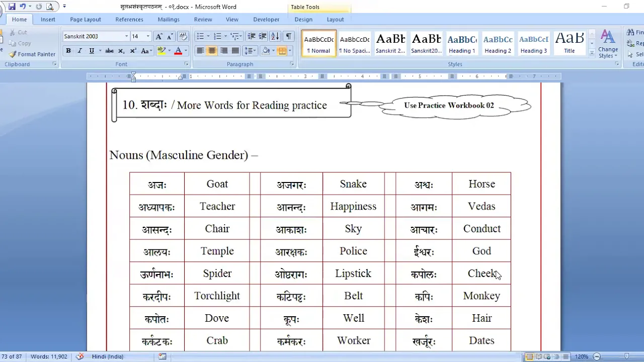Click the Multilevel List icon
The width and height of the screenshot is (644, 362).
click(x=233, y=36)
